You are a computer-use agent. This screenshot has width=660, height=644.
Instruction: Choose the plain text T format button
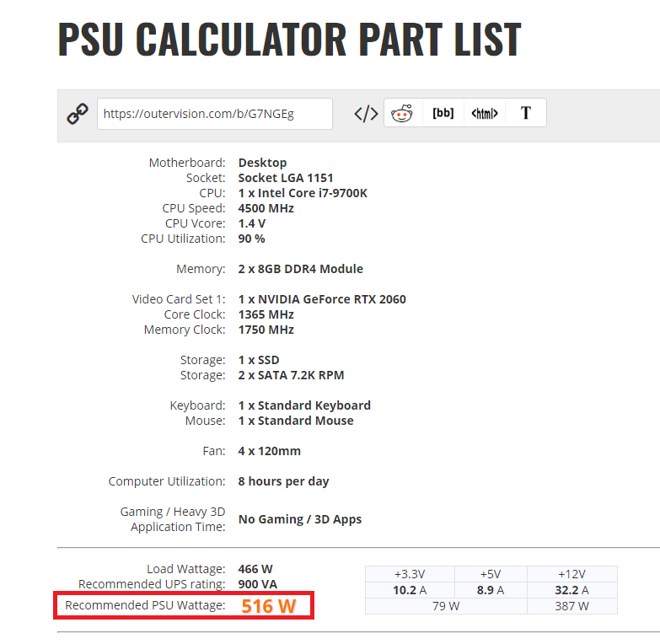[526, 113]
